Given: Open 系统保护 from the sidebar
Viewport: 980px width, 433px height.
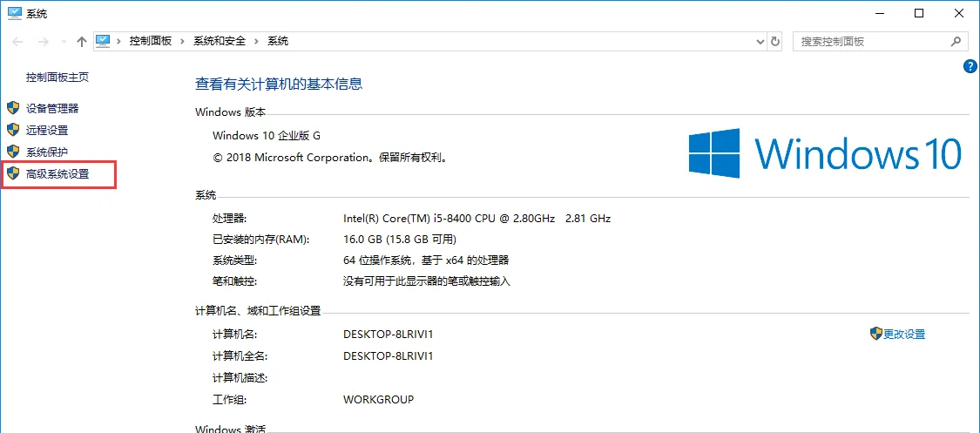Looking at the screenshot, I should pyautogui.click(x=47, y=152).
